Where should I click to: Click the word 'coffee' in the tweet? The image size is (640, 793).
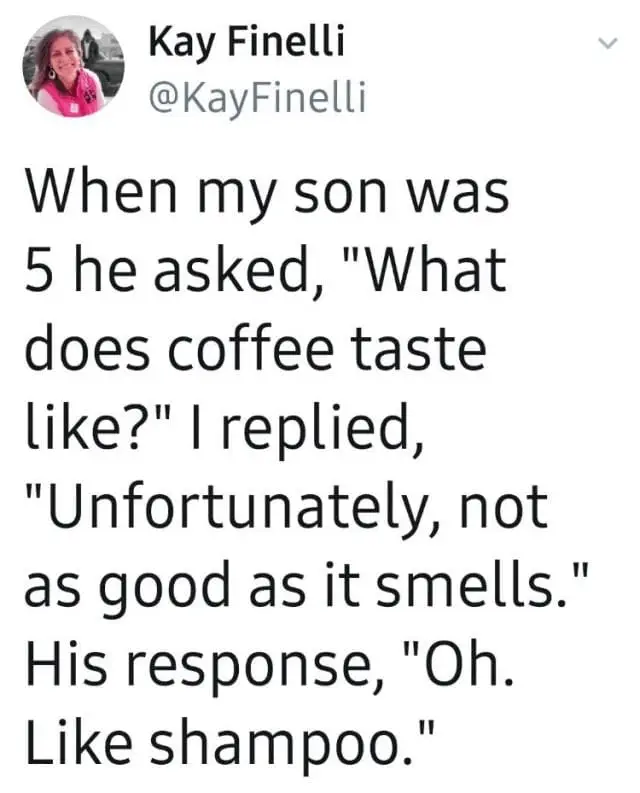[251, 348]
